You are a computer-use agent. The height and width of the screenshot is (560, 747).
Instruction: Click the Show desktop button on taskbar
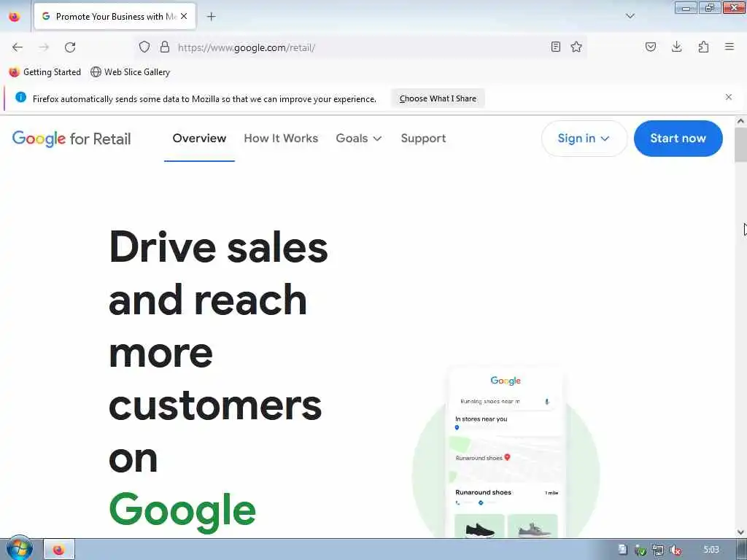743,550
